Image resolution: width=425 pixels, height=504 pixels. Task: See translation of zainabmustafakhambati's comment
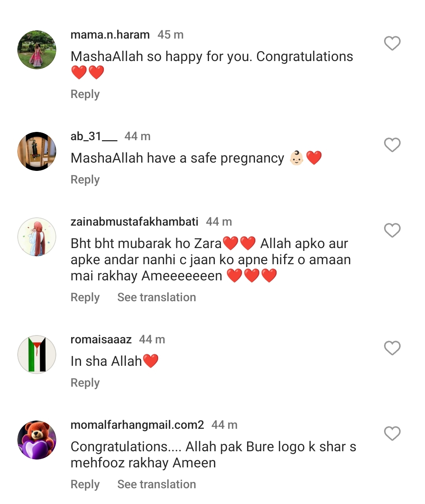point(156,297)
